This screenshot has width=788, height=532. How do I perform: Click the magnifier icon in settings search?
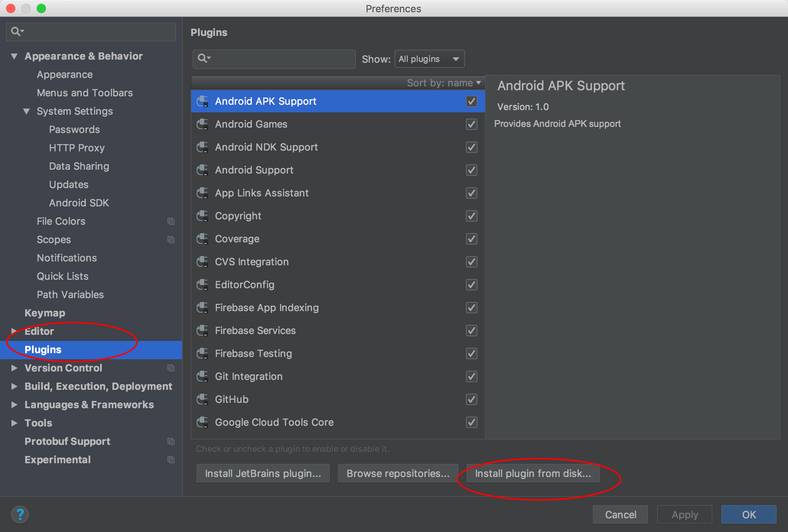17,31
